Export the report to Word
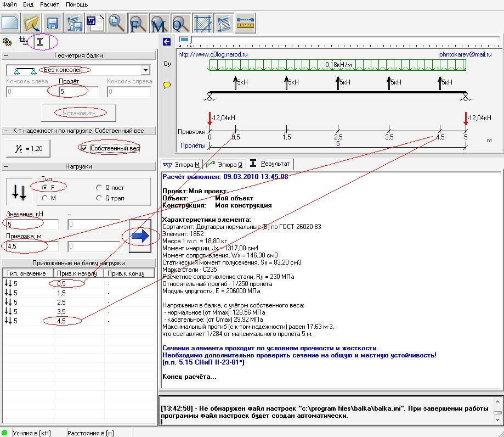This screenshot has width=504, height=437. (95, 23)
